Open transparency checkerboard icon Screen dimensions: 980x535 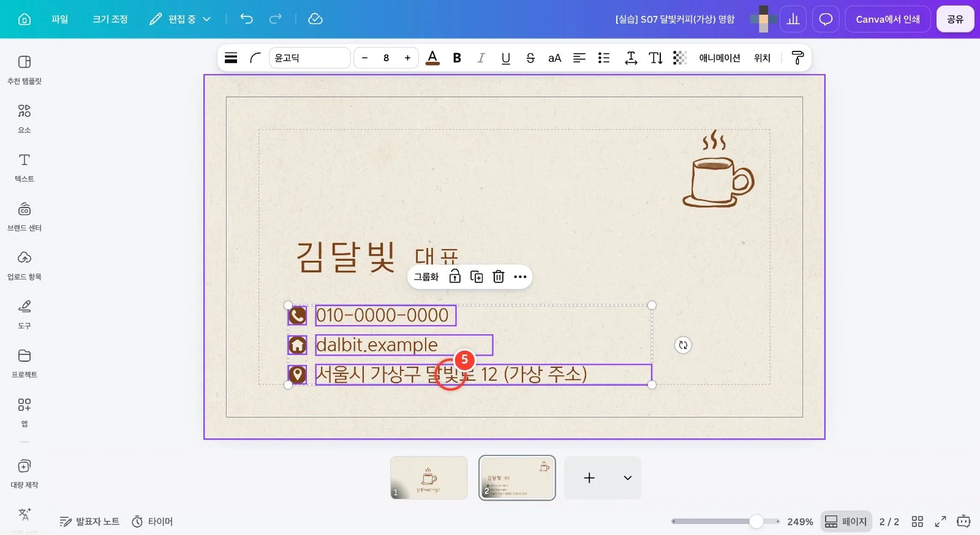680,58
